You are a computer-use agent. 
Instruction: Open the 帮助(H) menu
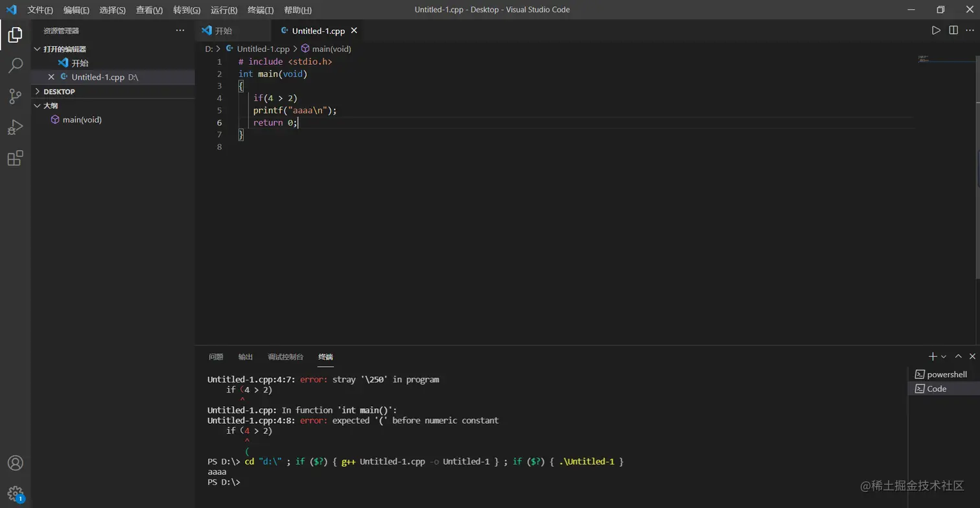(x=298, y=10)
